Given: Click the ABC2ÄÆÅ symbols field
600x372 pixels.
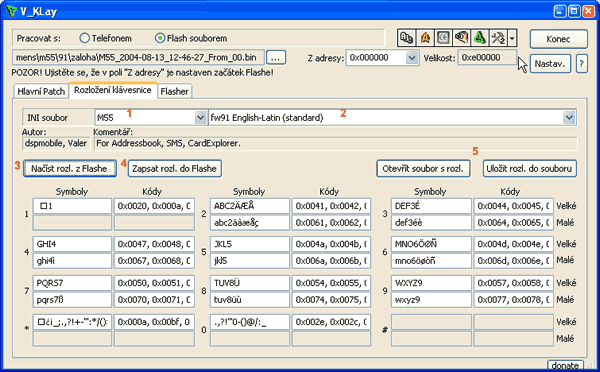Looking at the screenshot, I should (x=249, y=206).
